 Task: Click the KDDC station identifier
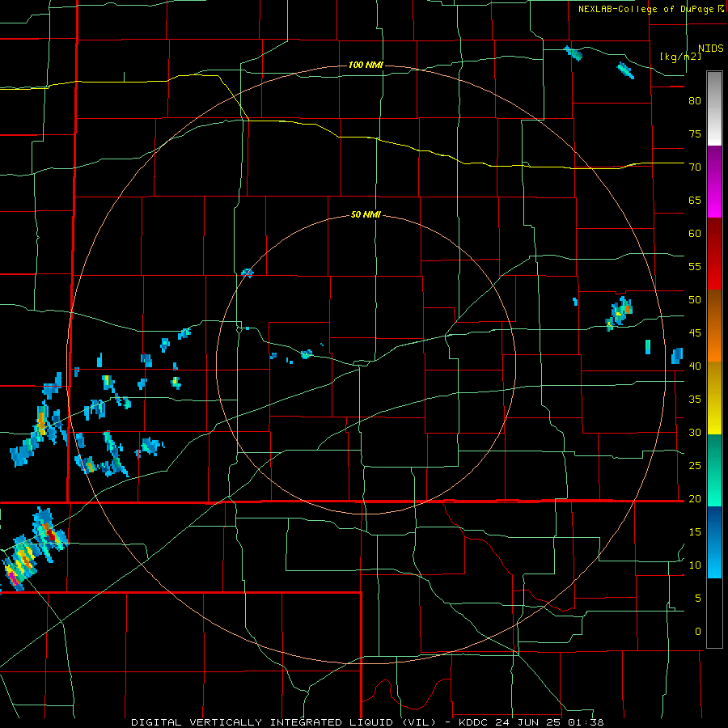(473, 722)
